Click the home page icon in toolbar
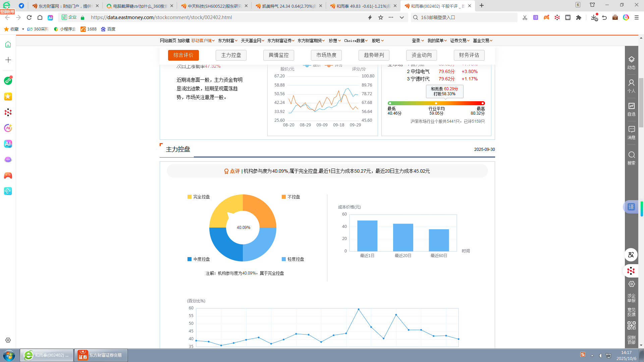The height and width of the screenshot is (362, 644). 40,17
